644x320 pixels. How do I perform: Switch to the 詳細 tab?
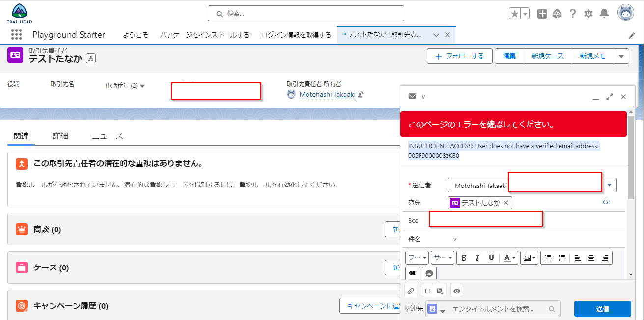pos(60,136)
